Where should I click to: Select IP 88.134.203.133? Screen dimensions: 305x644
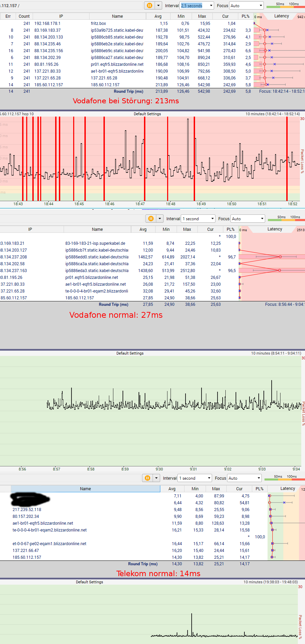tap(49, 37)
